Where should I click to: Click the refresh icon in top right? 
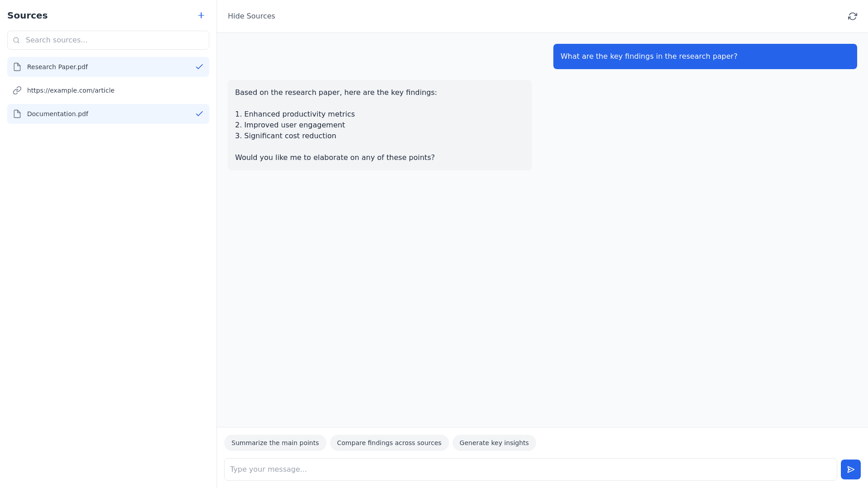pos(852,16)
